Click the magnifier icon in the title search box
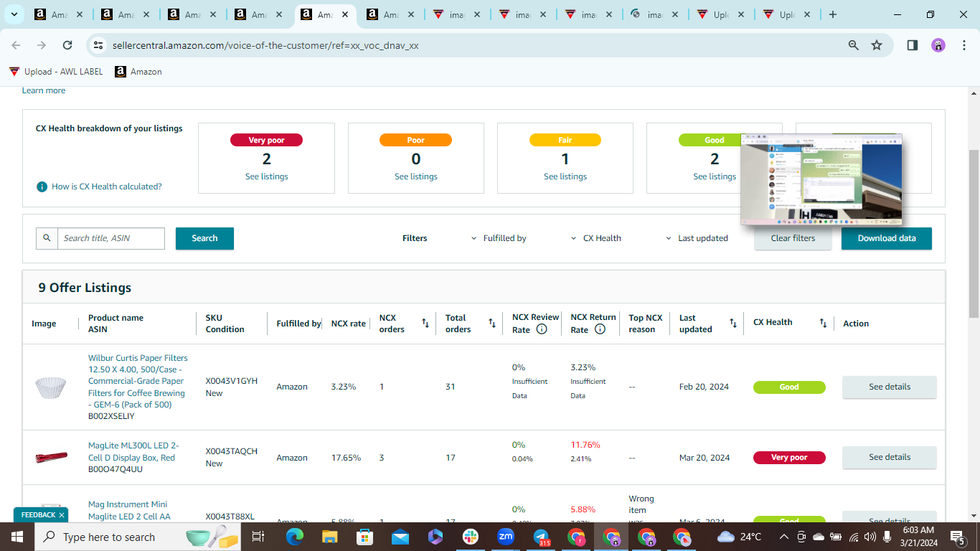The image size is (980, 551). click(47, 238)
